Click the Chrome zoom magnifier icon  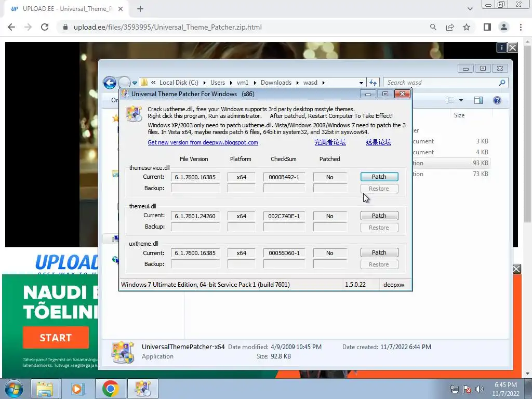(x=433, y=27)
